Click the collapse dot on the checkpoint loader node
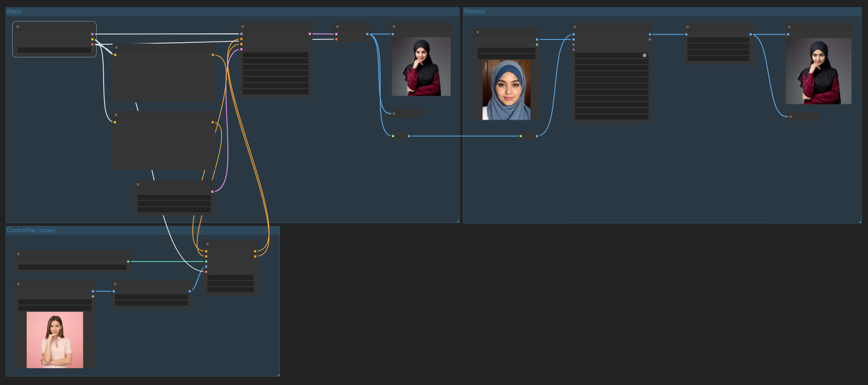868x385 pixels. coord(18,27)
